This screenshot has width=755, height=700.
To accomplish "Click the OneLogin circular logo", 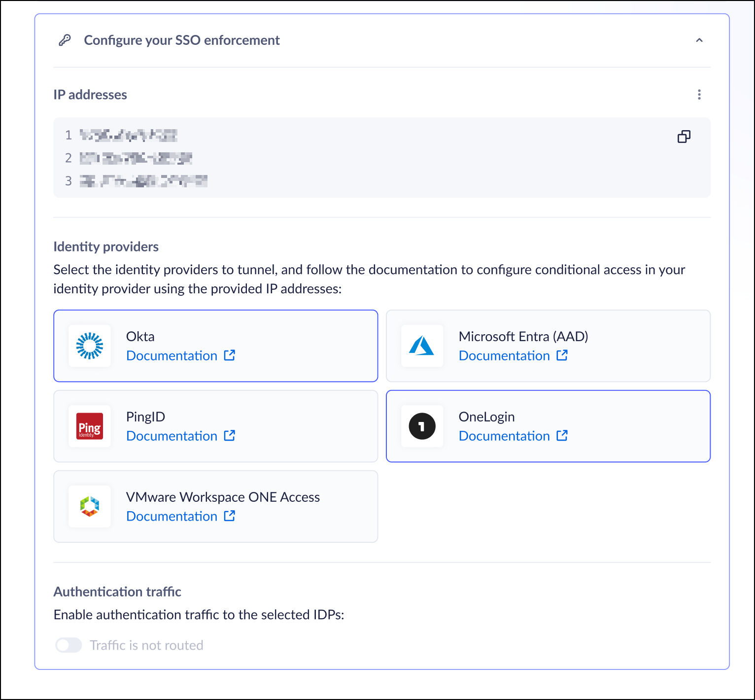I will [422, 426].
